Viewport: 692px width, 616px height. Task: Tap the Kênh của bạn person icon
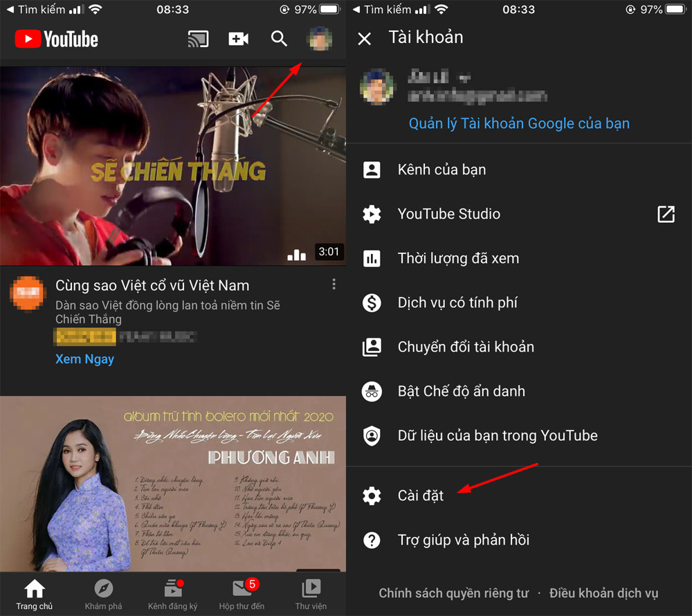click(372, 170)
